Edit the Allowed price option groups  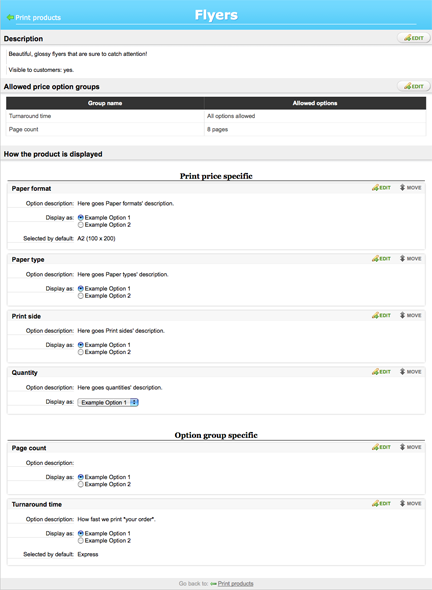click(x=414, y=86)
